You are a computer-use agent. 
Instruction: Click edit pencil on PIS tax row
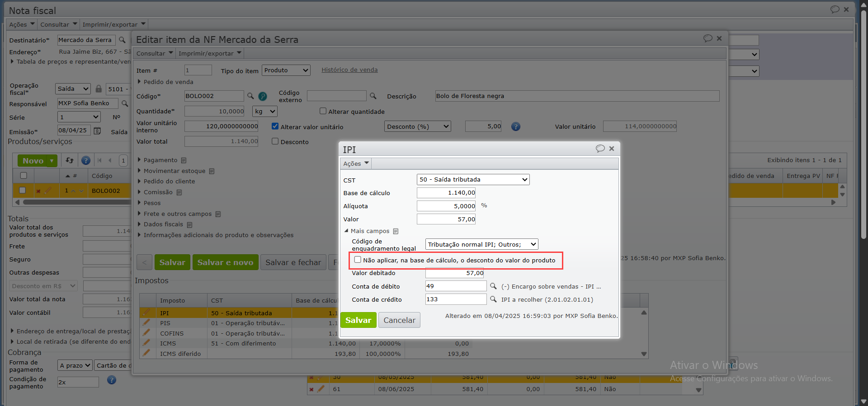(x=146, y=322)
